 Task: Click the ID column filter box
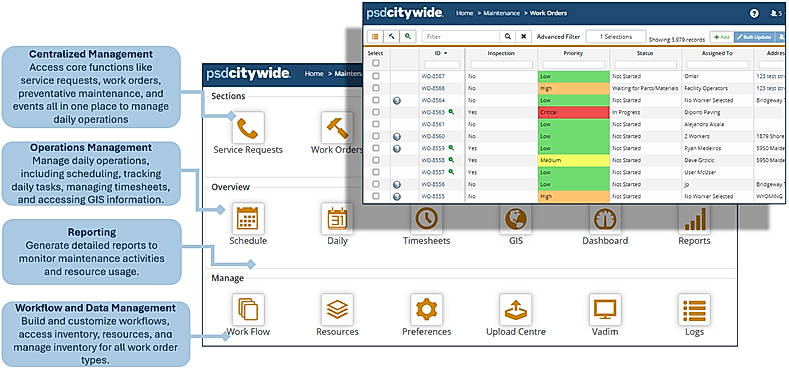(x=442, y=64)
